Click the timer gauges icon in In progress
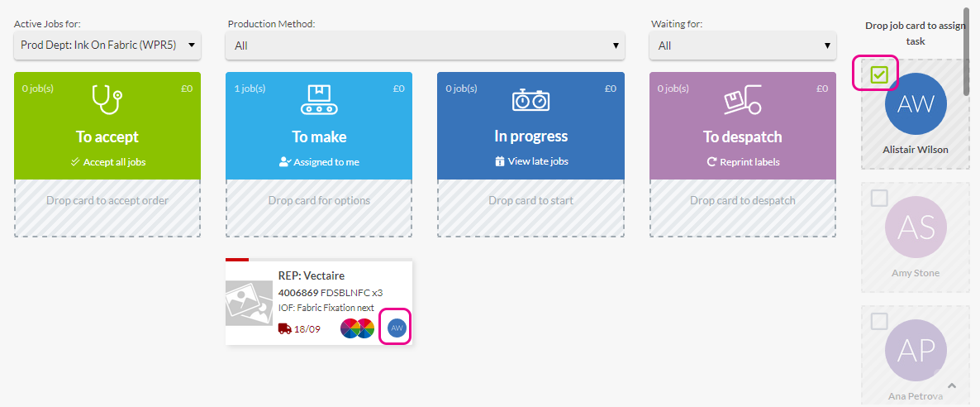 [530, 100]
